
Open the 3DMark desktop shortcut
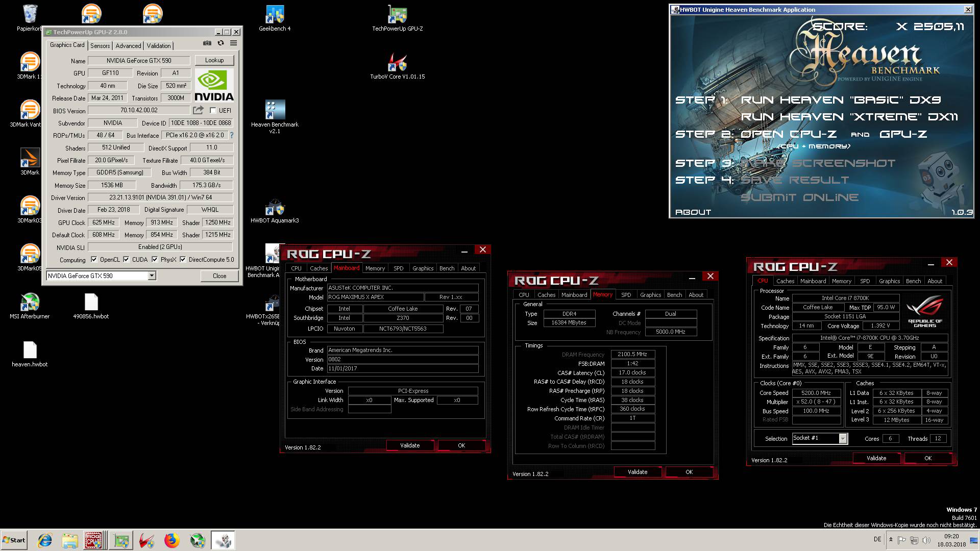[x=30, y=162]
